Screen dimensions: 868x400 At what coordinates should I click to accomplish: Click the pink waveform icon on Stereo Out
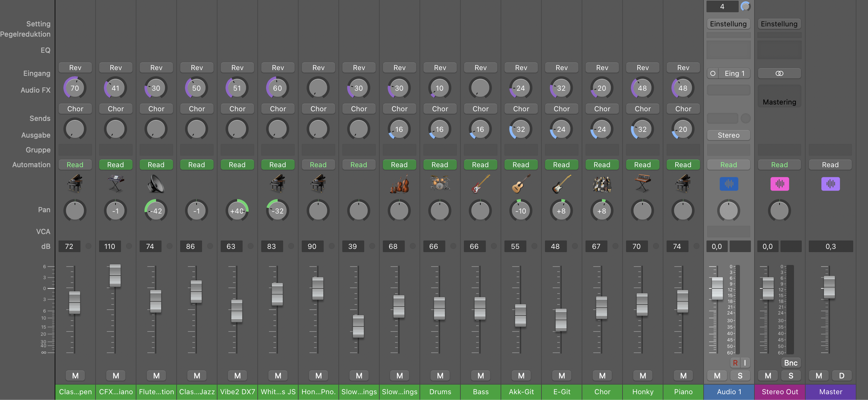[x=780, y=184]
